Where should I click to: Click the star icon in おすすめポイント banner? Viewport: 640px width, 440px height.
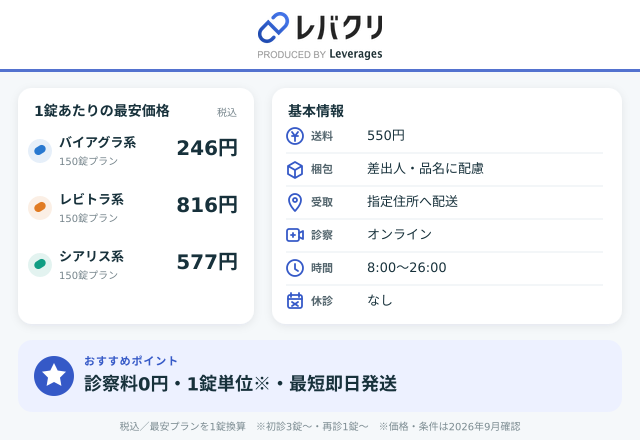(54, 376)
